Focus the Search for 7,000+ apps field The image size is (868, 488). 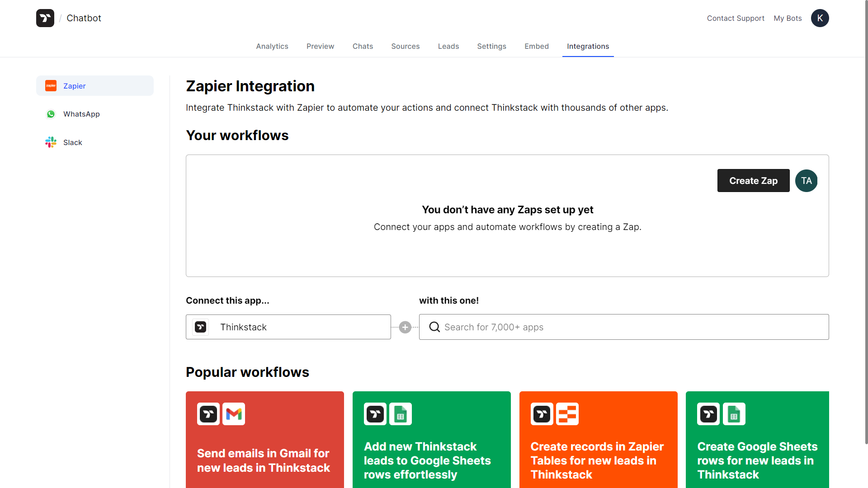click(624, 327)
